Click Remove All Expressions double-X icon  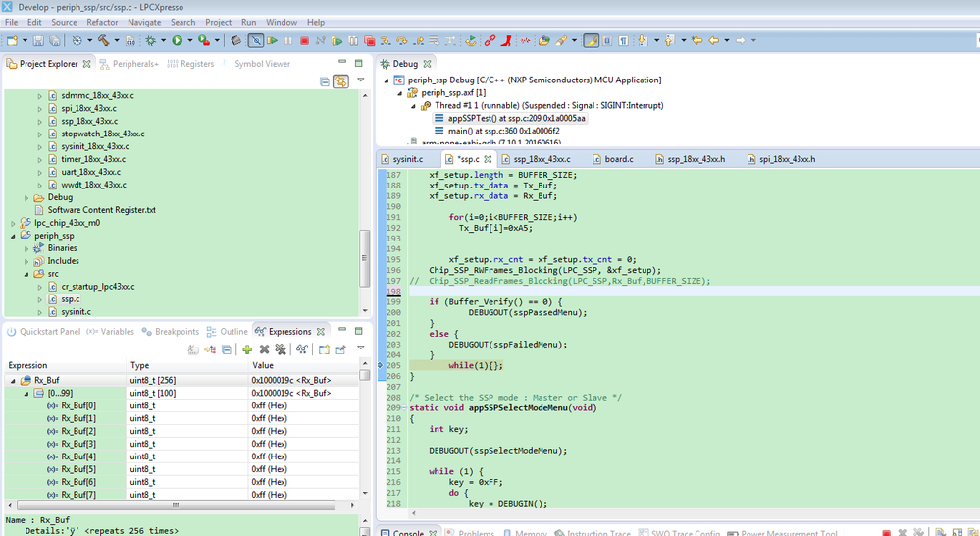pyautogui.click(x=281, y=349)
